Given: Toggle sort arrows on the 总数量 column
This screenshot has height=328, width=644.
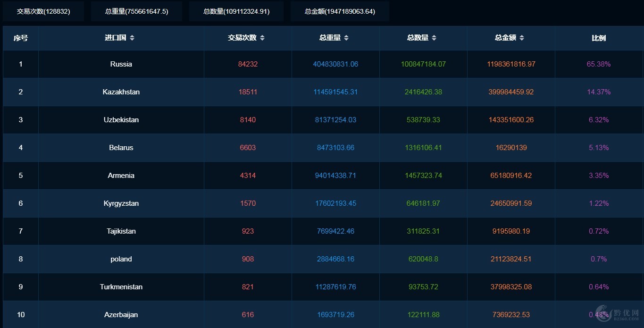Looking at the screenshot, I should 434,38.
